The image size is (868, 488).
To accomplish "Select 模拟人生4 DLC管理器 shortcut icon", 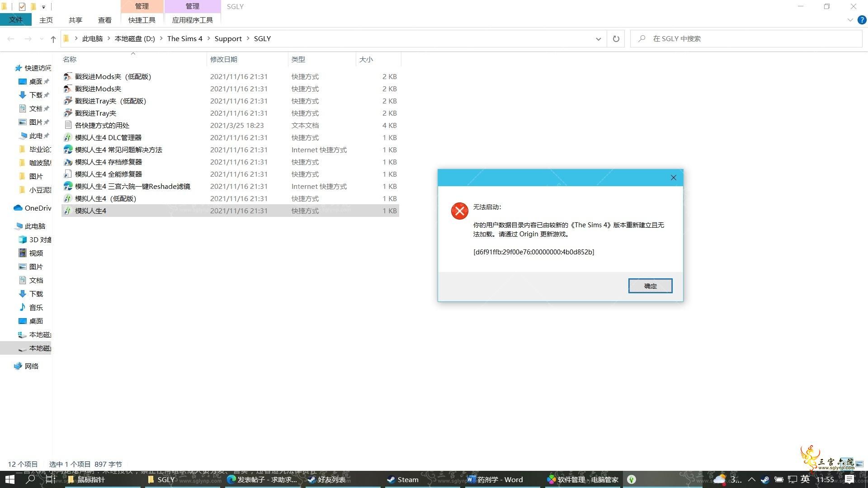I will click(68, 137).
